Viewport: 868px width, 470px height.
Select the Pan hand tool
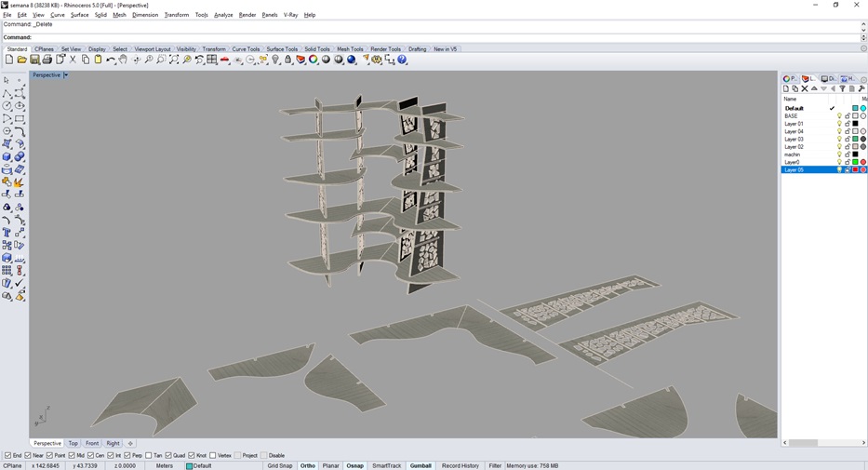click(123, 60)
